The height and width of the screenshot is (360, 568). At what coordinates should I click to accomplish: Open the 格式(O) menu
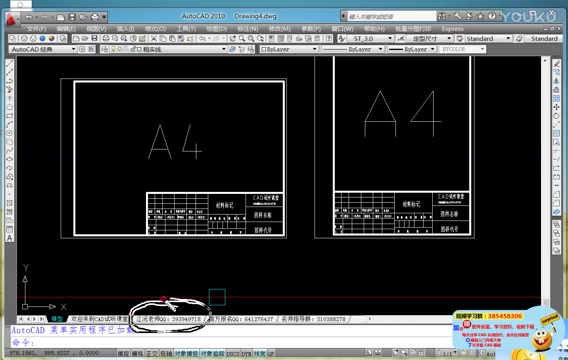click(x=155, y=29)
